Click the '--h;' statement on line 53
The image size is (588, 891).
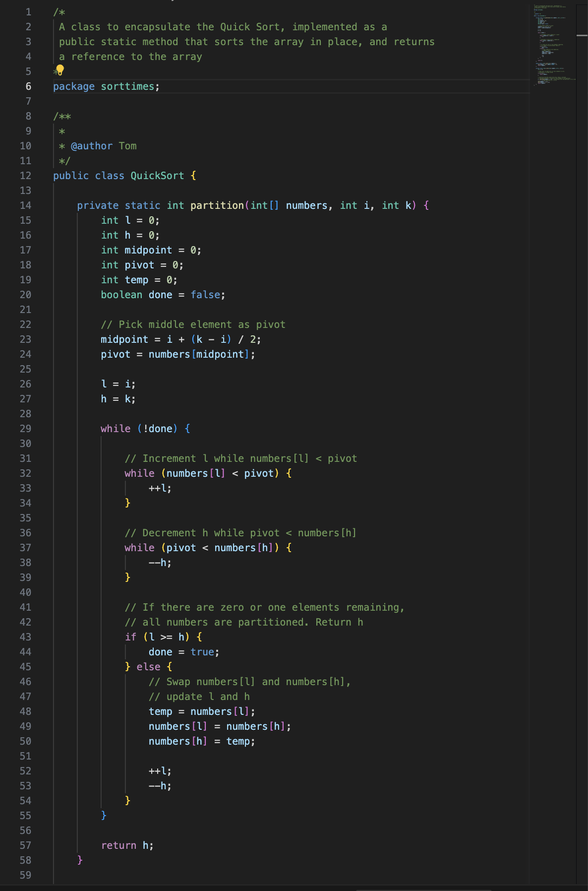click(x=160, y=786)
